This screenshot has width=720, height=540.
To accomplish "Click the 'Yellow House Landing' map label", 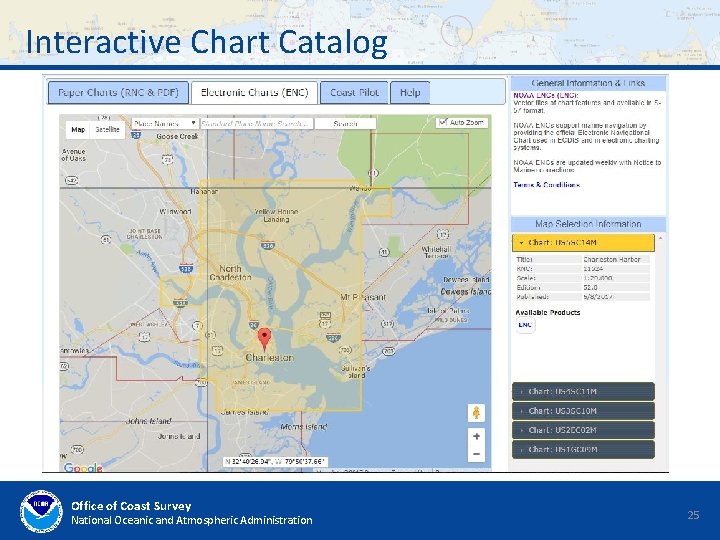I will [x=276, y=215].
